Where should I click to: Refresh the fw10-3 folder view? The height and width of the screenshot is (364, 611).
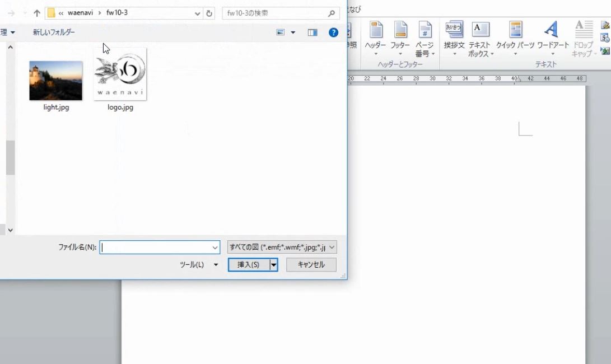pos(209,13)
